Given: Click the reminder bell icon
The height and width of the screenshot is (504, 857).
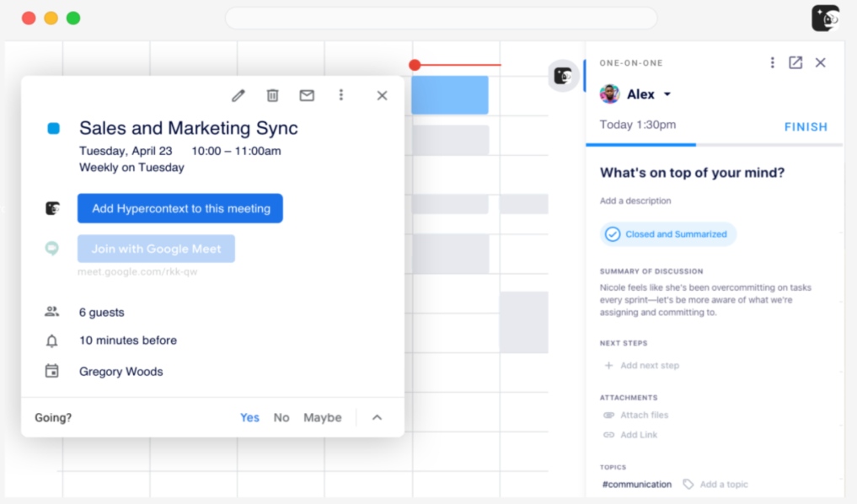Looking at the screenshot, I should click(52, 341).
